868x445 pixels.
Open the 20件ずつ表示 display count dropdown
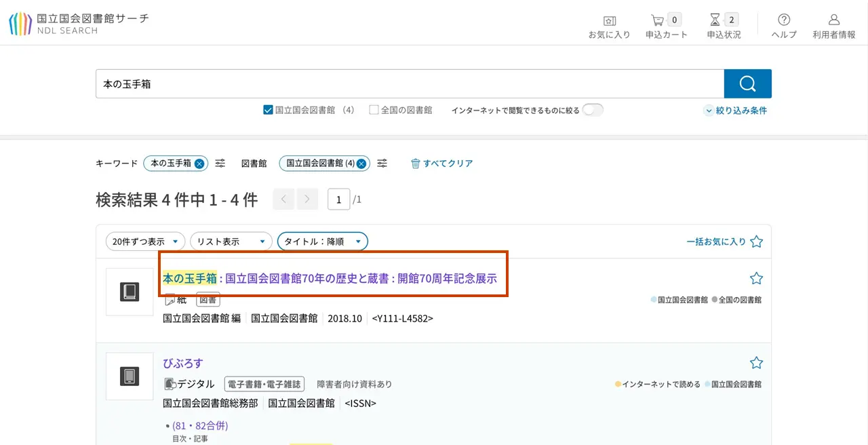coord(144,241)
